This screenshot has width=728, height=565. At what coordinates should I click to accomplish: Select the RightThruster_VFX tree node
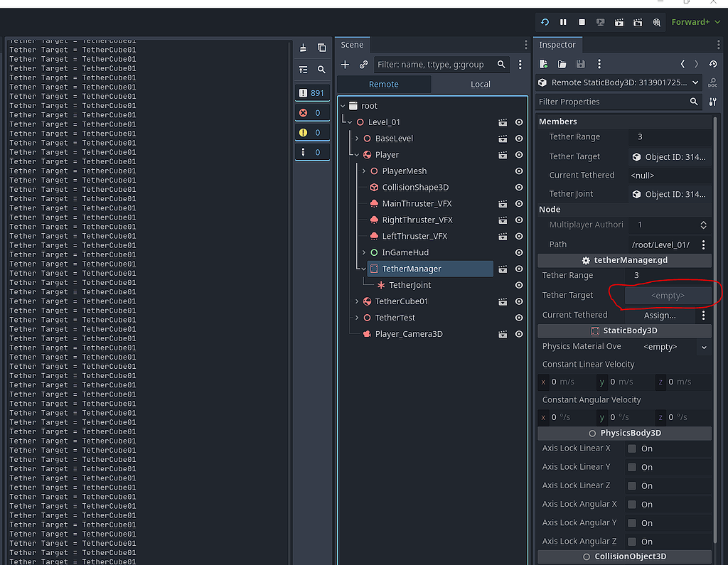[417, 220]
